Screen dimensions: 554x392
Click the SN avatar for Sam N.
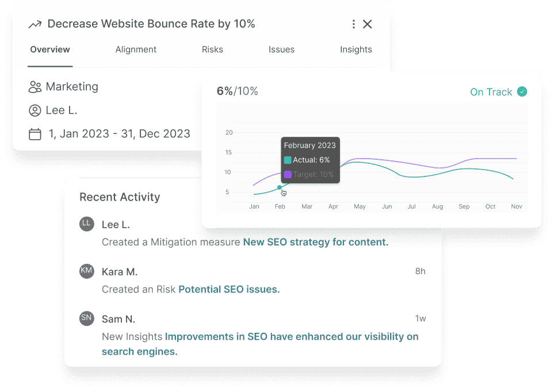click(86, 318)
